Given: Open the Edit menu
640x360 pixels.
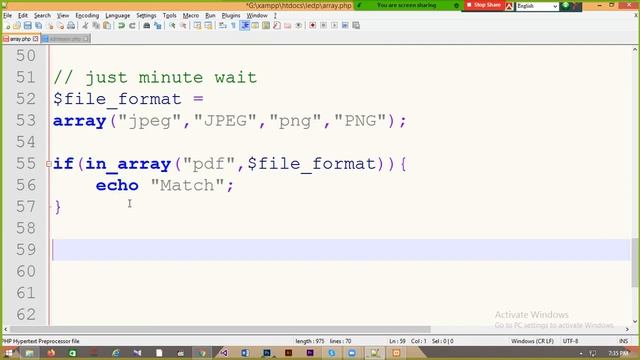Looking at the screenshot, I should [23, 16].
